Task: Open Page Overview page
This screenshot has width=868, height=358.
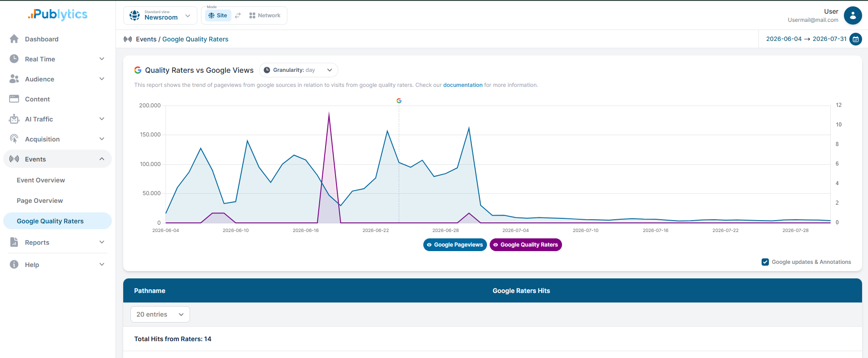Action: 40,201
